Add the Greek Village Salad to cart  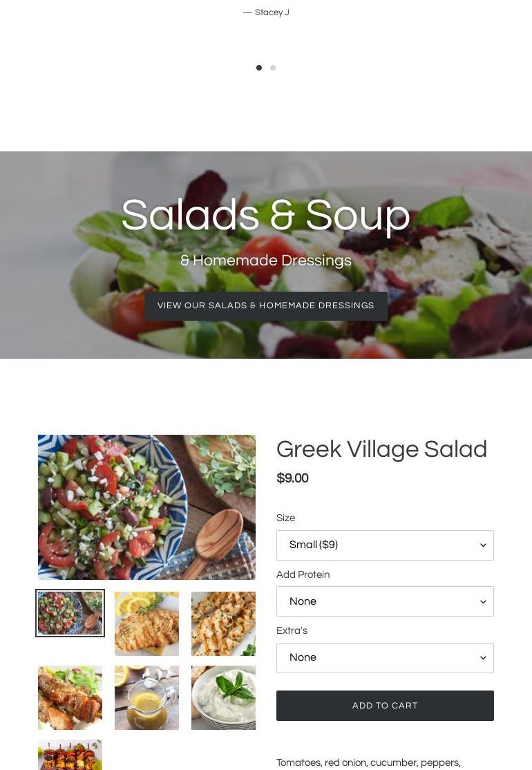coord(385,706)
